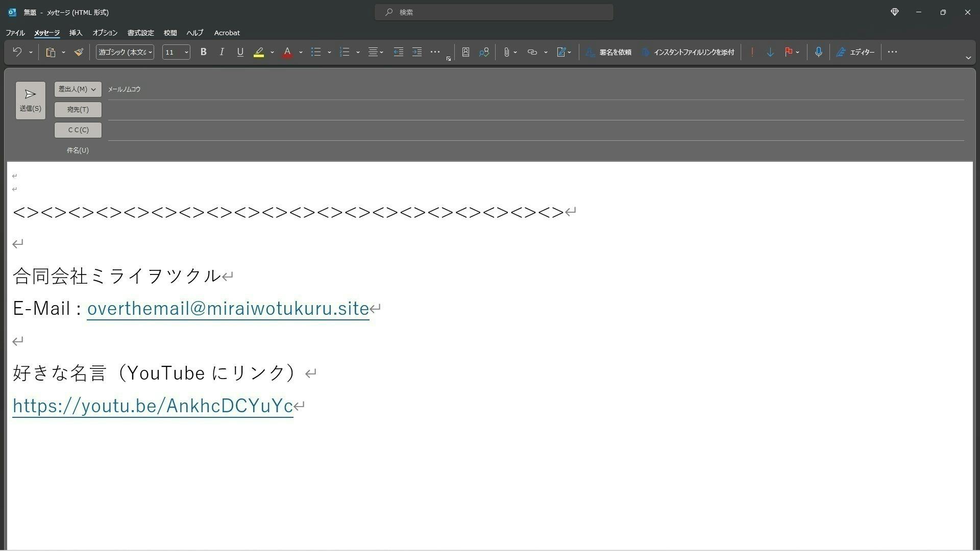Open the Signature icon dropdown
Screen dimensions: 980x551
pyautogui.click(x=564, y=52)
